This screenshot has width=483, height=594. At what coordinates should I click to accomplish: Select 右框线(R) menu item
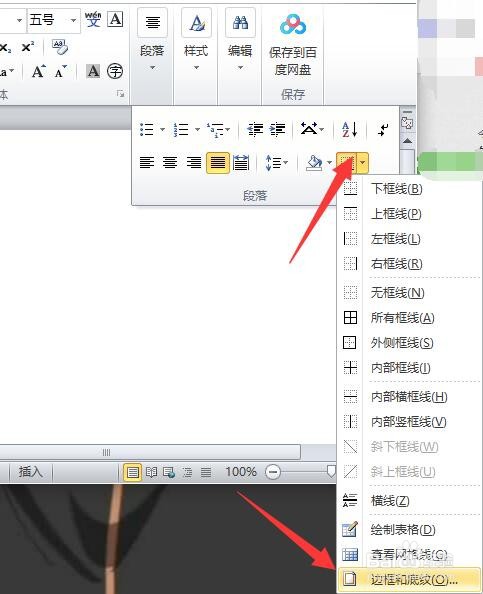(x=409, y=263)
